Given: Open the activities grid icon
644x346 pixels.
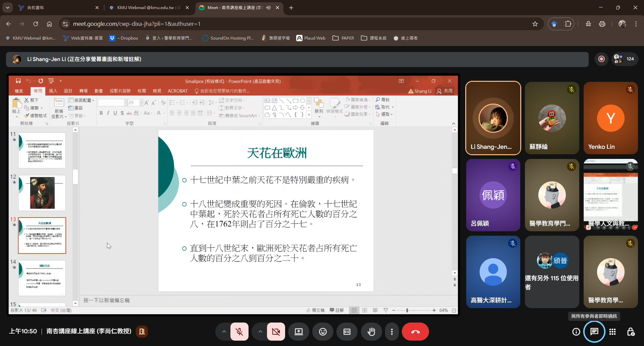Looking at the screenshot, I should (612, 332).
